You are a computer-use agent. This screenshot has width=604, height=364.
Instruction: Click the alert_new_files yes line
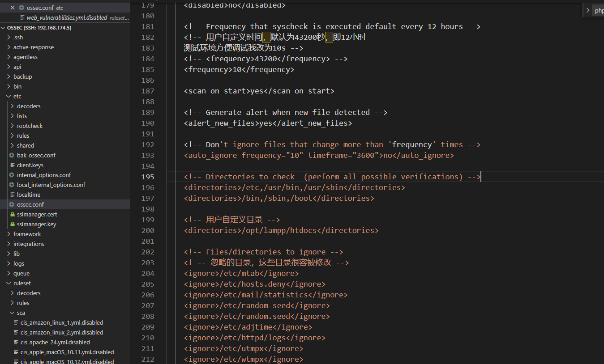[268, 123]
